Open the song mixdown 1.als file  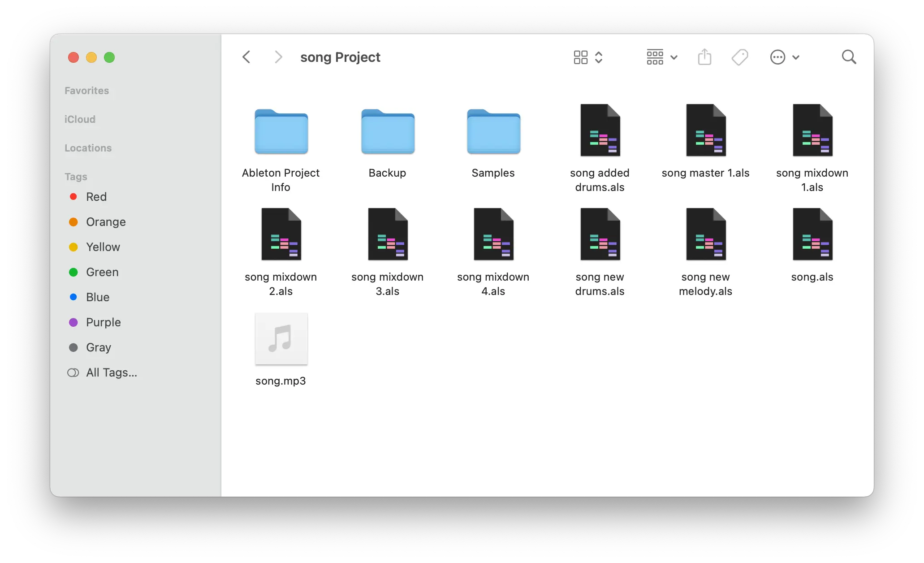click(x=812, y=130)
